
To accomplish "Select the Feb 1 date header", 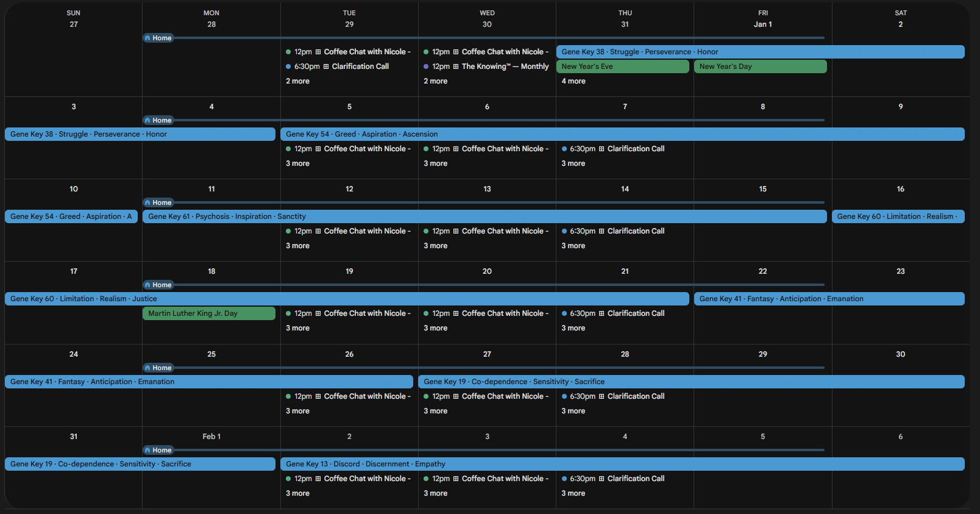I will (x=211, y=437).
